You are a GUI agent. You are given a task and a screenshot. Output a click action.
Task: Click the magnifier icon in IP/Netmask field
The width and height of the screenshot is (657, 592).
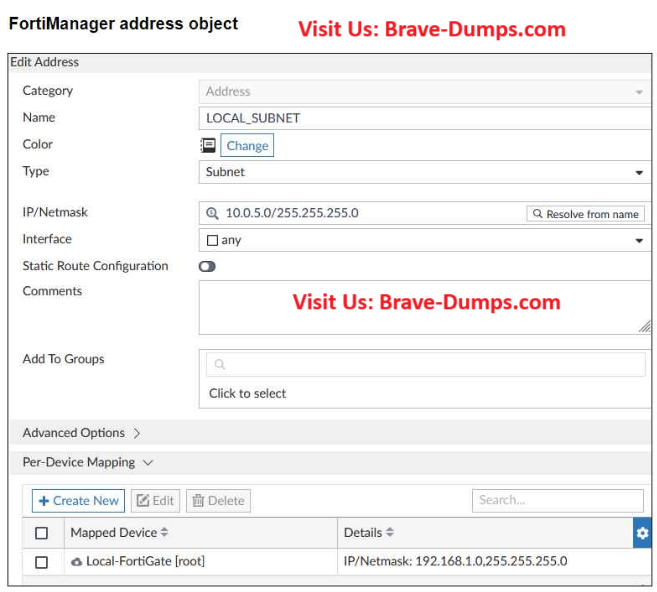pos(212,213)
